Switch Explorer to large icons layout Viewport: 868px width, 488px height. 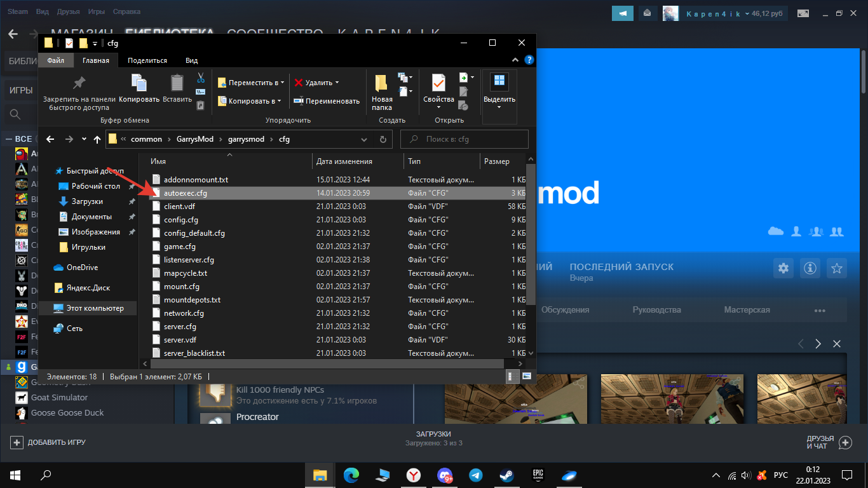tap(527, 376)
